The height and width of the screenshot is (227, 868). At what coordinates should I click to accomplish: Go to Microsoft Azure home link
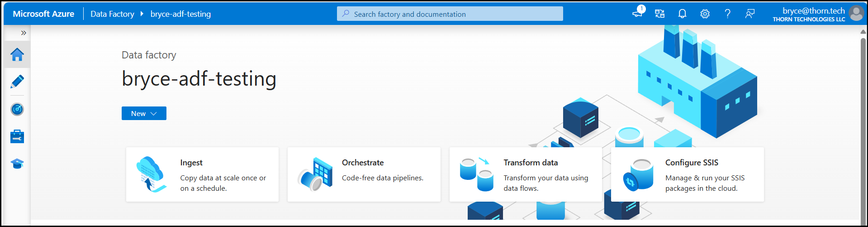43,14
